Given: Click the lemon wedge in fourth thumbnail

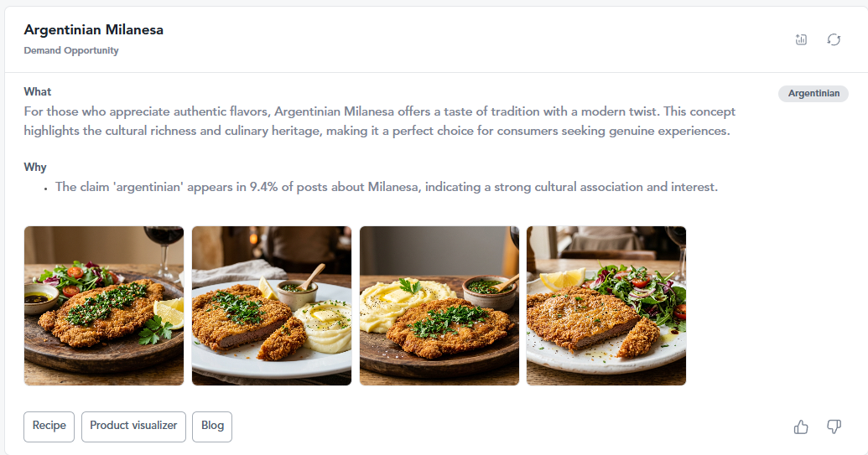Looking at the screenshot, I should [x=563, y=279].
